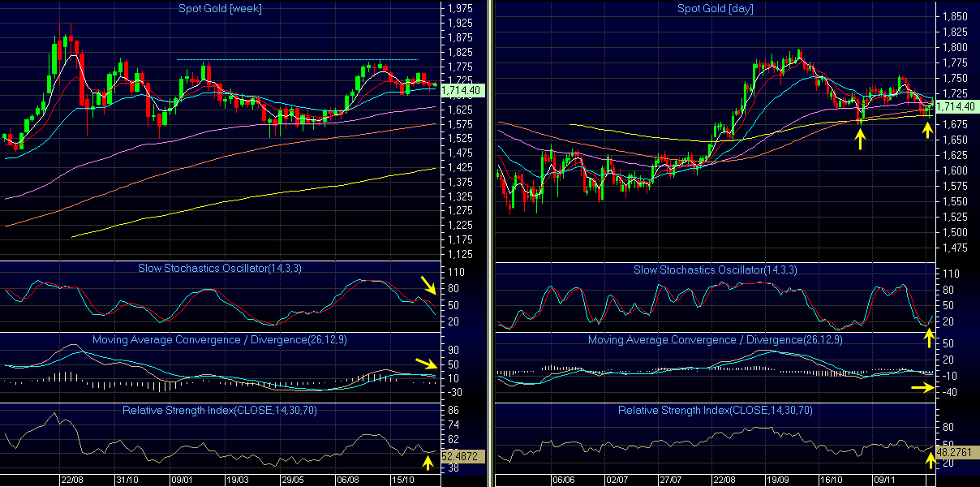Click the right yellow up arrow under daily candles
The image size is (980, 487).
coord(928,128)
